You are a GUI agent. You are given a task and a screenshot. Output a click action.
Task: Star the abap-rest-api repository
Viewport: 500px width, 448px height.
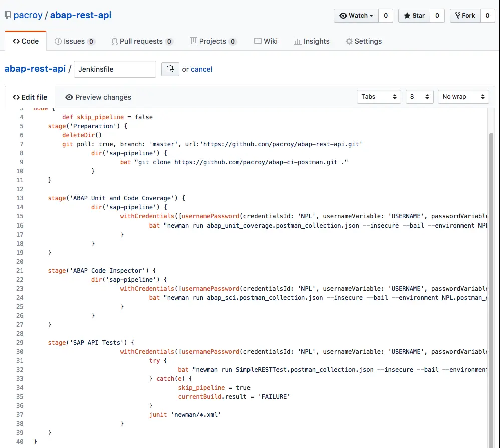(414, 16)
